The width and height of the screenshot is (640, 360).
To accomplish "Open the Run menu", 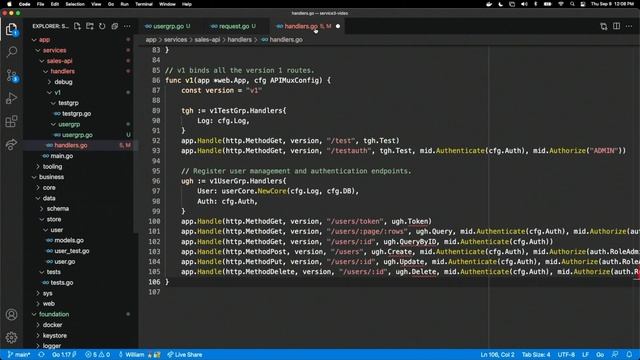I will click(x=124, y=4).
